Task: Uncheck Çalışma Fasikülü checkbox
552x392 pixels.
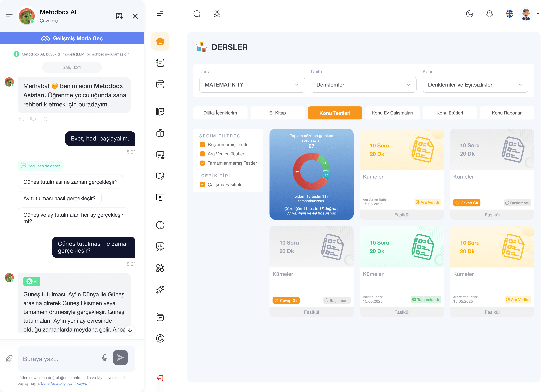Action: pos(202,184)
